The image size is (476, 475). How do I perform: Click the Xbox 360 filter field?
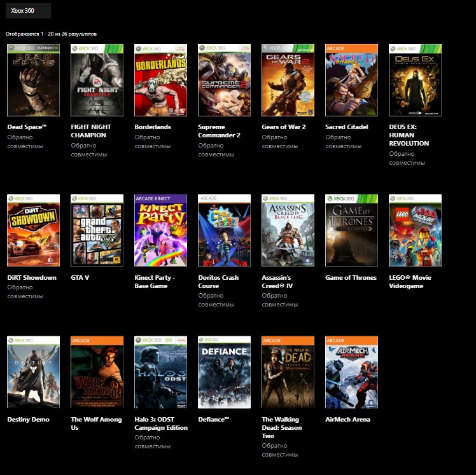[28, 11]
